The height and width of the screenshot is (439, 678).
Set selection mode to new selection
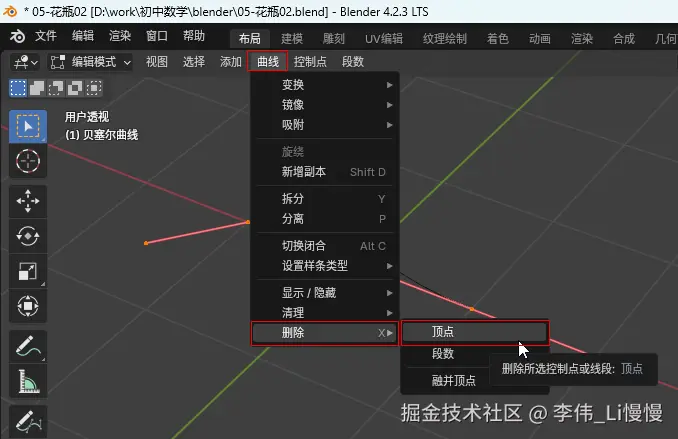[x=18, y=88]
